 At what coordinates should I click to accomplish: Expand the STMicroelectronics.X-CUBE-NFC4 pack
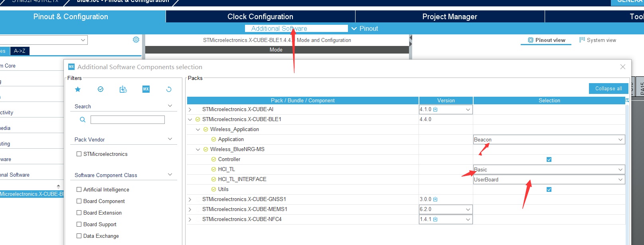[190, 219]
